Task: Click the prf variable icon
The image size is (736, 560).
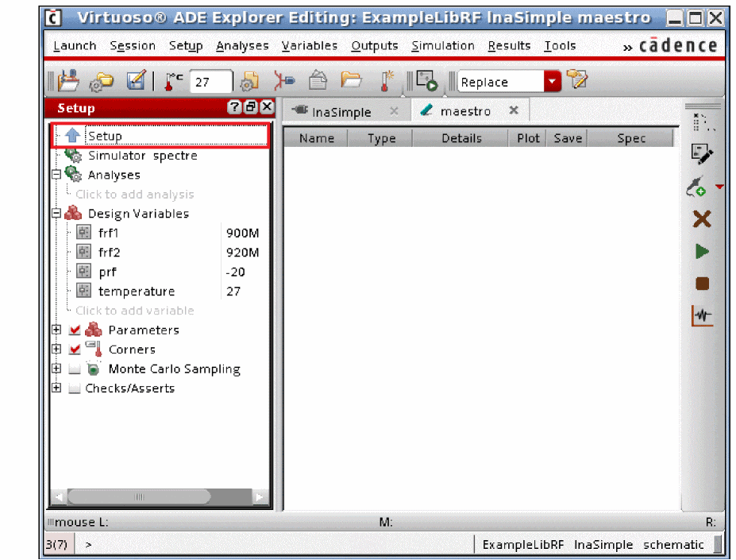Action: [83, 271]
